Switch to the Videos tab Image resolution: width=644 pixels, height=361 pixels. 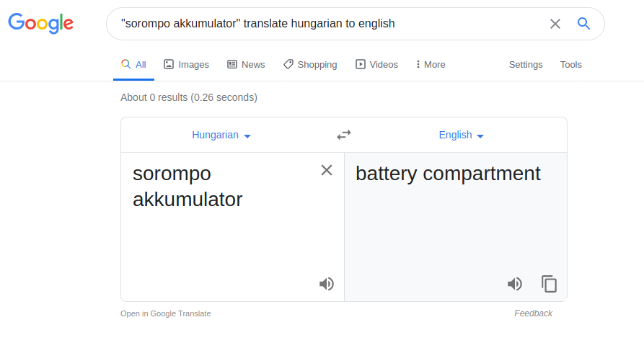(376, 64)
